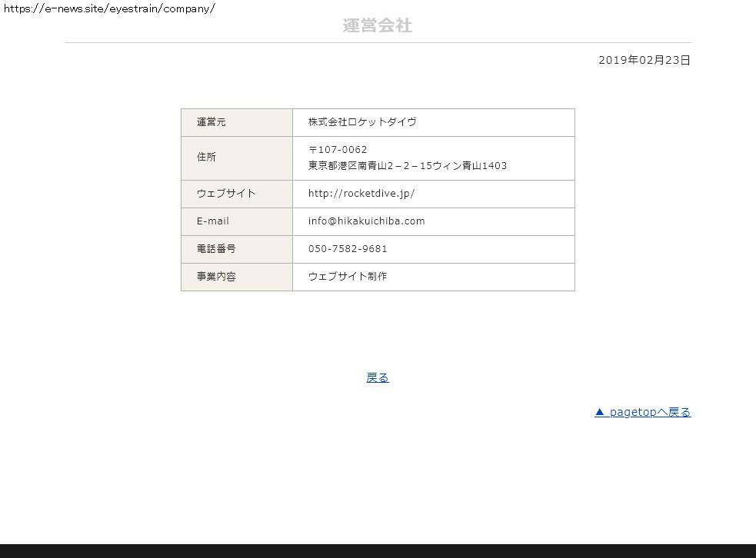Click the 東京都港区南青山 address line
The width and height of the screenshot is (756, 558).
coord(407,166)
